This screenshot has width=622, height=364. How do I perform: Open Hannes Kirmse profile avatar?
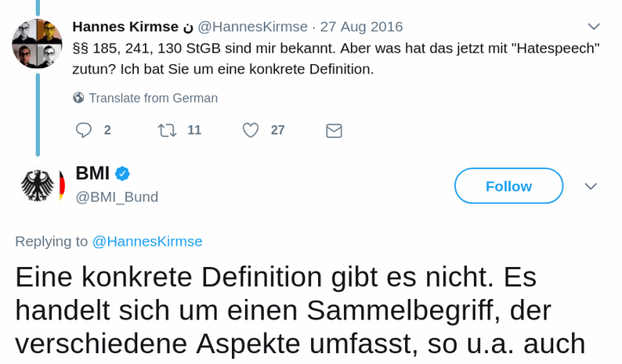coord(37,44)
